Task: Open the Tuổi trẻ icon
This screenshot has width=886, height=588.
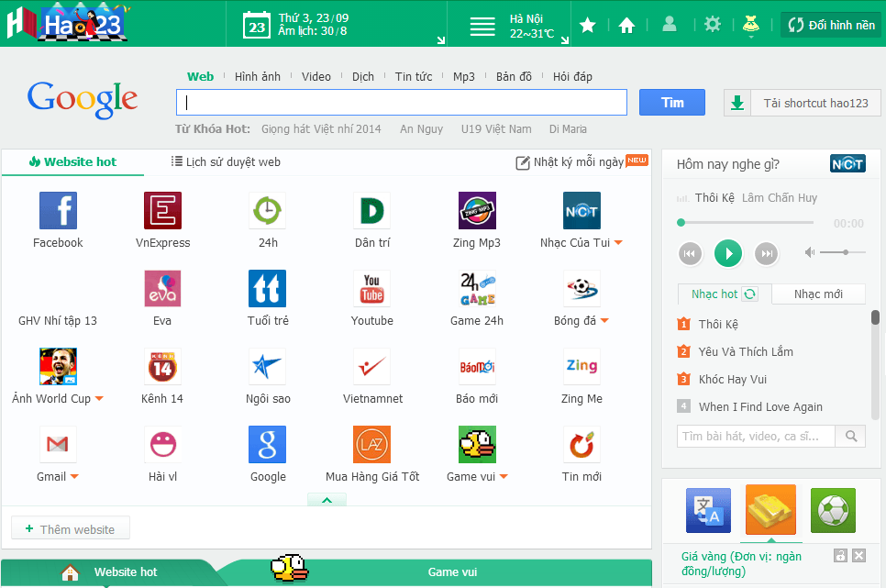Action: 267,288
